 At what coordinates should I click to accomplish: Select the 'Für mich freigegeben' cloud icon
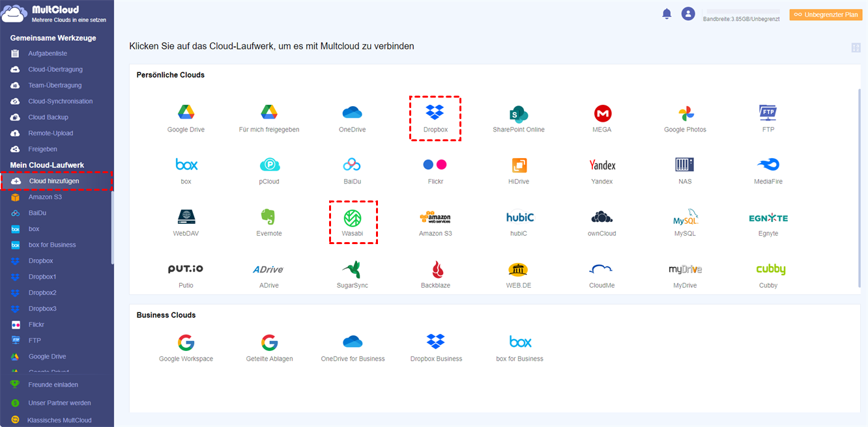pyautogui.click(x=269, y=113)
